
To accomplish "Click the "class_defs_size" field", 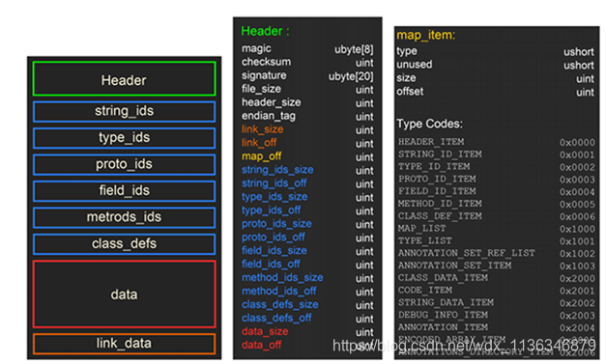I will point(280,304).
